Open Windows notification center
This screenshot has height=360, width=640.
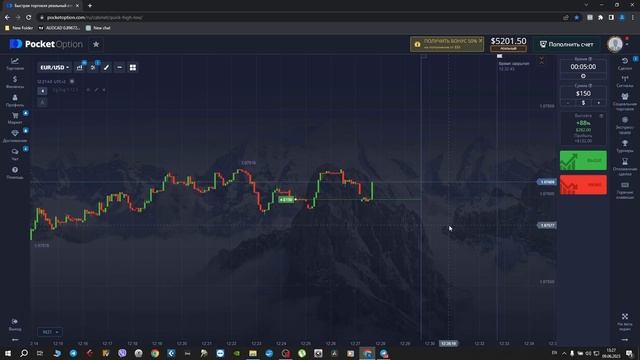click(x=629, y=353)
